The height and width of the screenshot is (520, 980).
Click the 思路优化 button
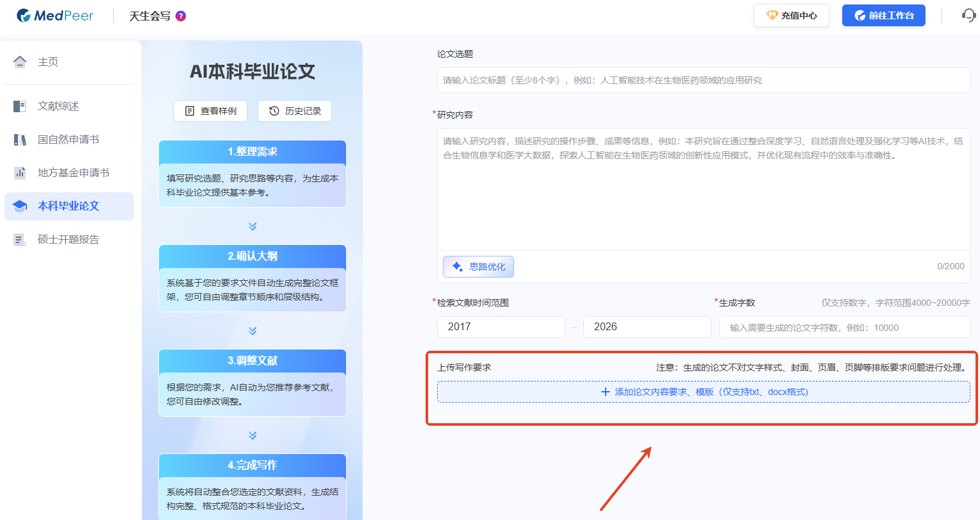click(x=478, y=267)
